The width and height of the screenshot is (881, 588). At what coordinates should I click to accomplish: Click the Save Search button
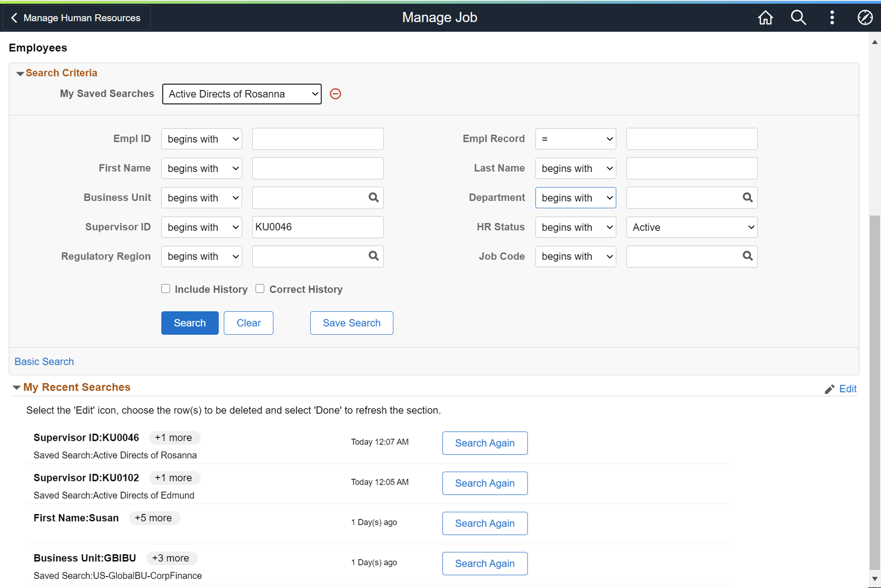[x=351, y=323]
